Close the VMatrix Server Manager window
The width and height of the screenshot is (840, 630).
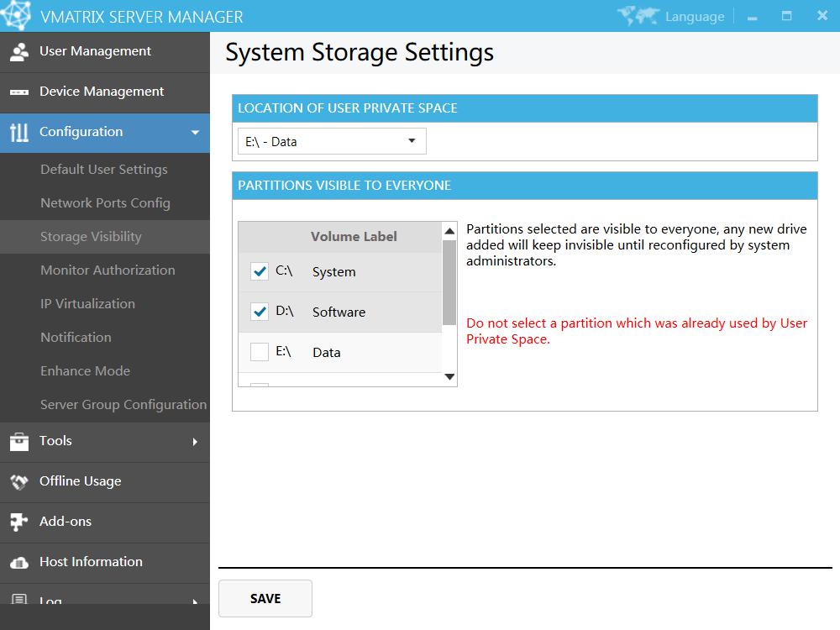pyautogui.click(x=822, y=16)
